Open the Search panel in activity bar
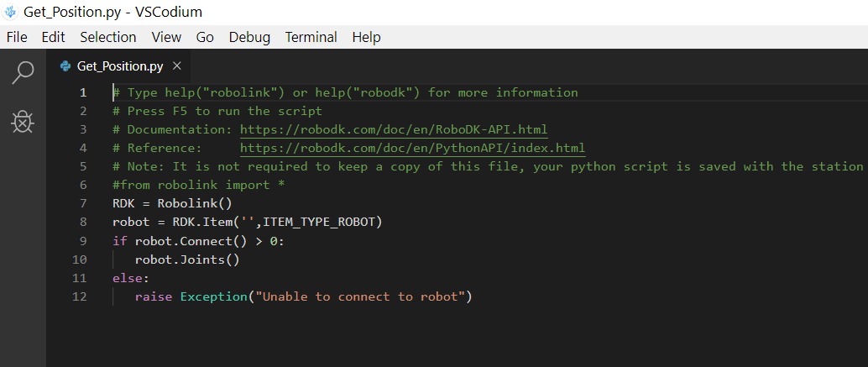Image resolution: width=868 pixels, height=367 pixels. [23, 73]
